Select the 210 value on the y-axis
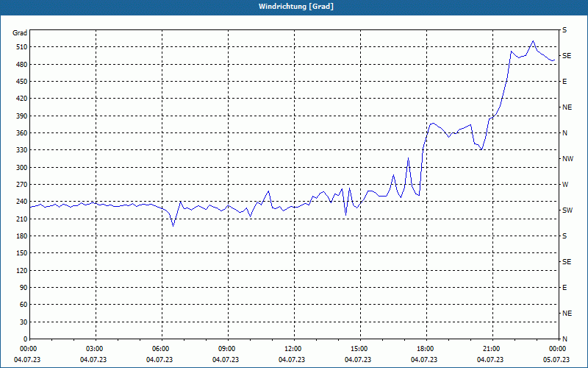 point(21,219)
